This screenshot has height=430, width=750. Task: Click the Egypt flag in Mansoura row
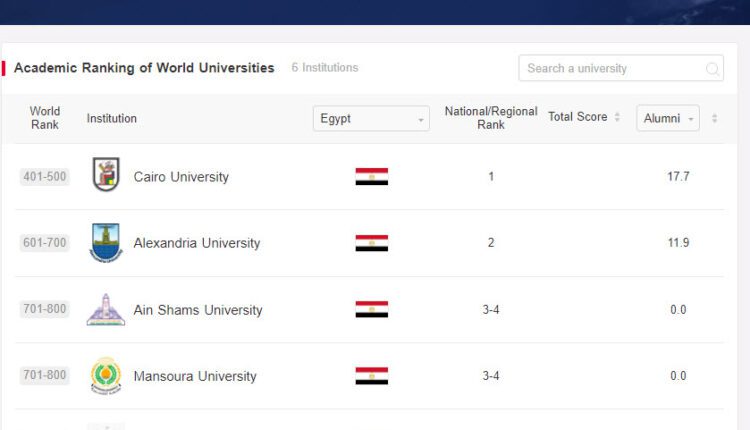(x=371, y=376)
